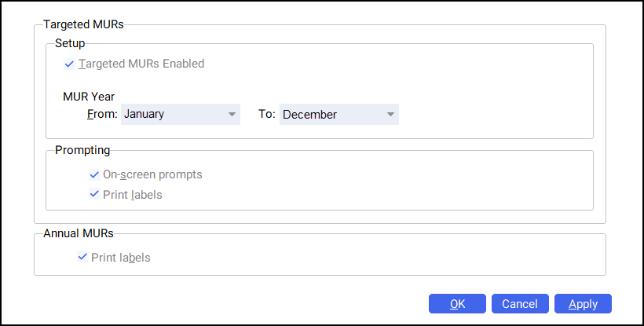Toggle the Targeted MURs Enabled checkbox
The image size is (644, 326).
69,64
